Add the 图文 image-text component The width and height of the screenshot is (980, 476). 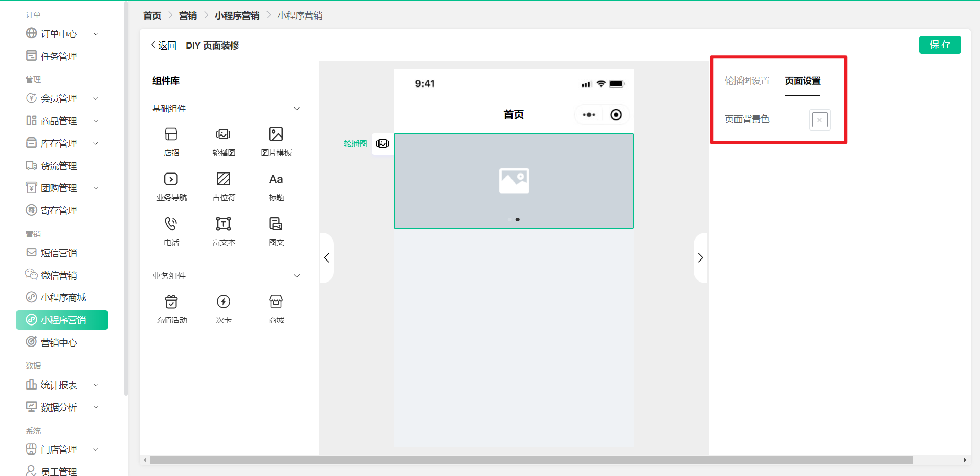276,231
